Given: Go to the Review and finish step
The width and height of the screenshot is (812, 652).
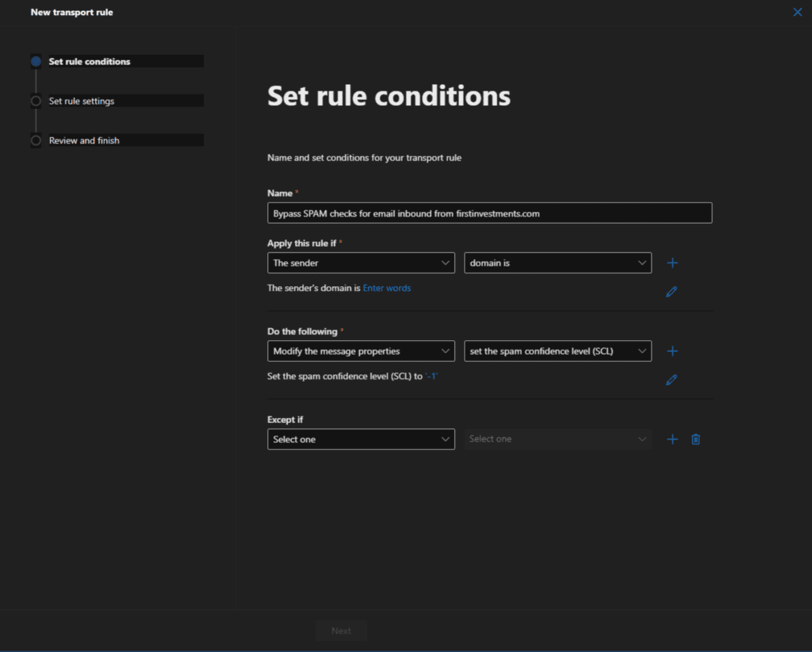Looking at the screenshot, I should click(82, 140).
